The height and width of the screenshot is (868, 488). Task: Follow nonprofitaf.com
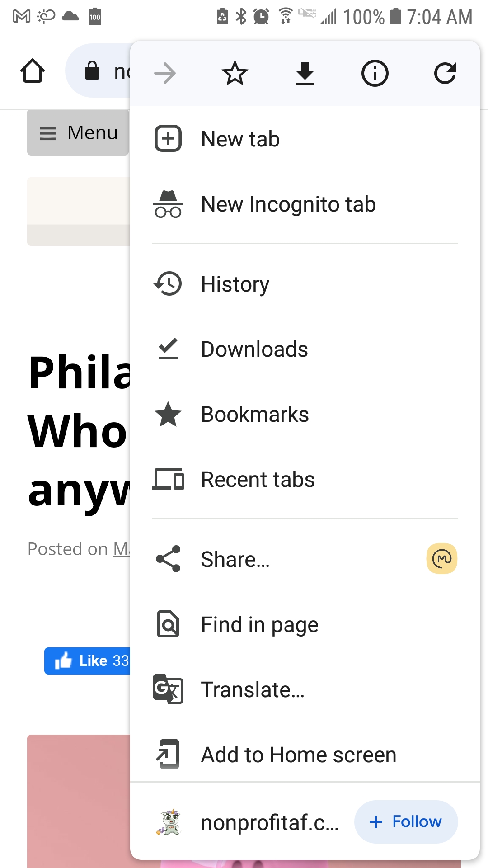(405, 822)
